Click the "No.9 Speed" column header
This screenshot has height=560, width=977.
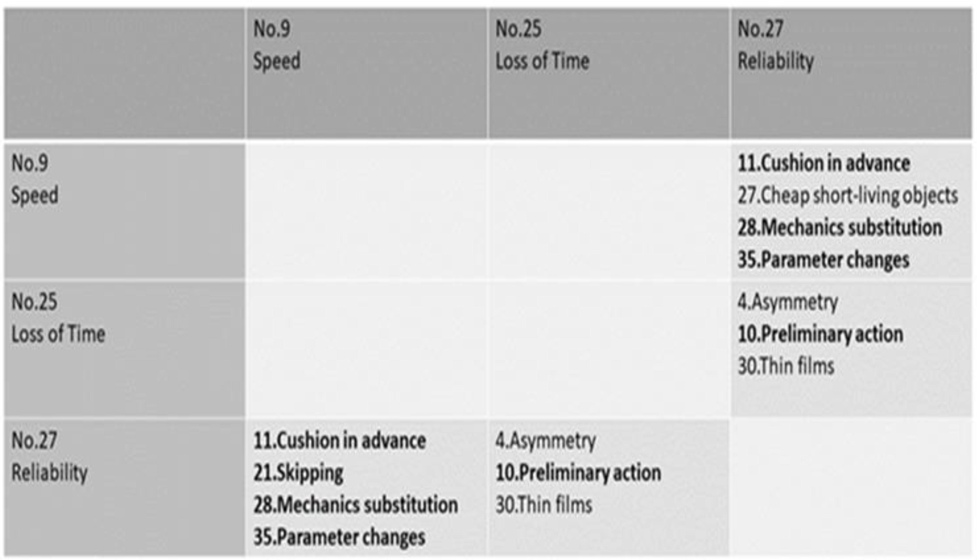tap(277, 45)
